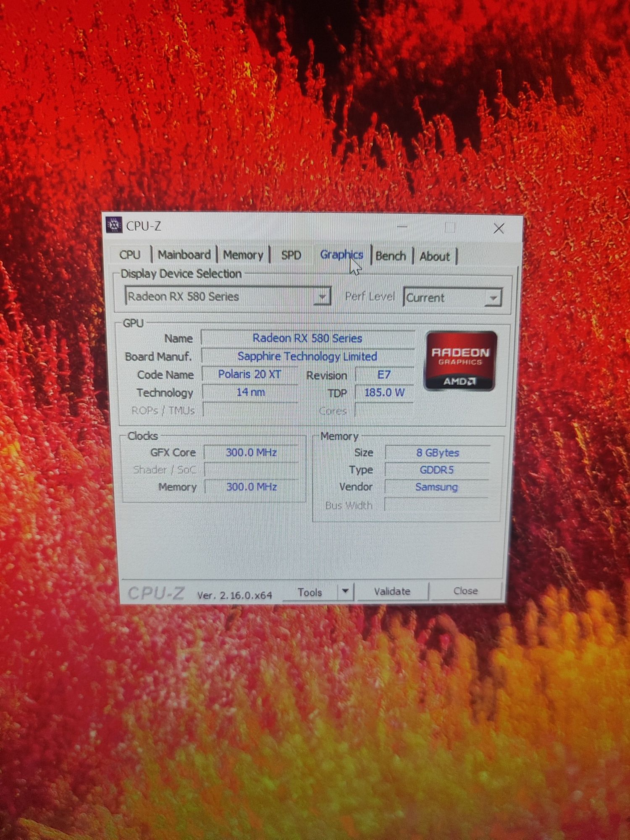The width and height of the screenshot is (630, 840).
Task: Click the memory Size 8 GBytes value
Action: 438,453
